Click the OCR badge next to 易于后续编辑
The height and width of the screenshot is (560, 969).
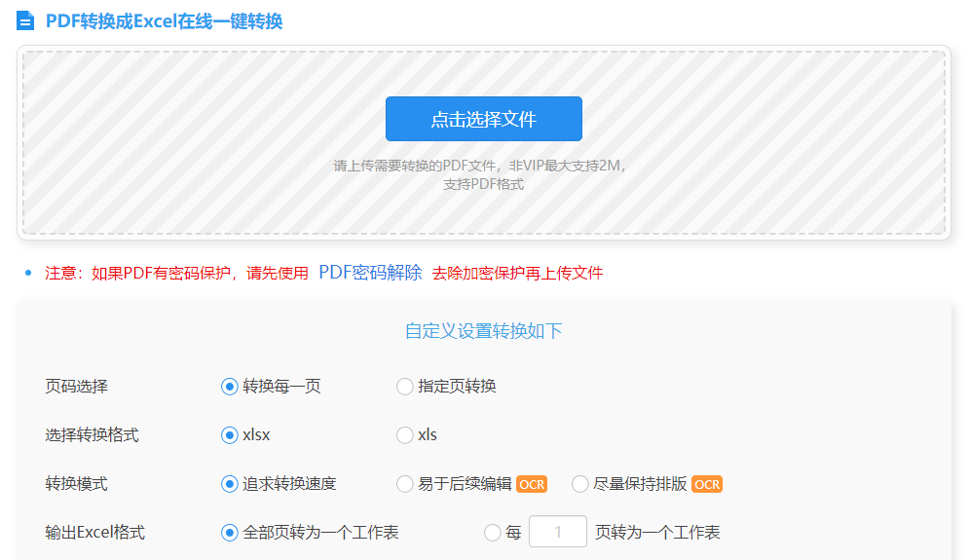pos(531,484)
